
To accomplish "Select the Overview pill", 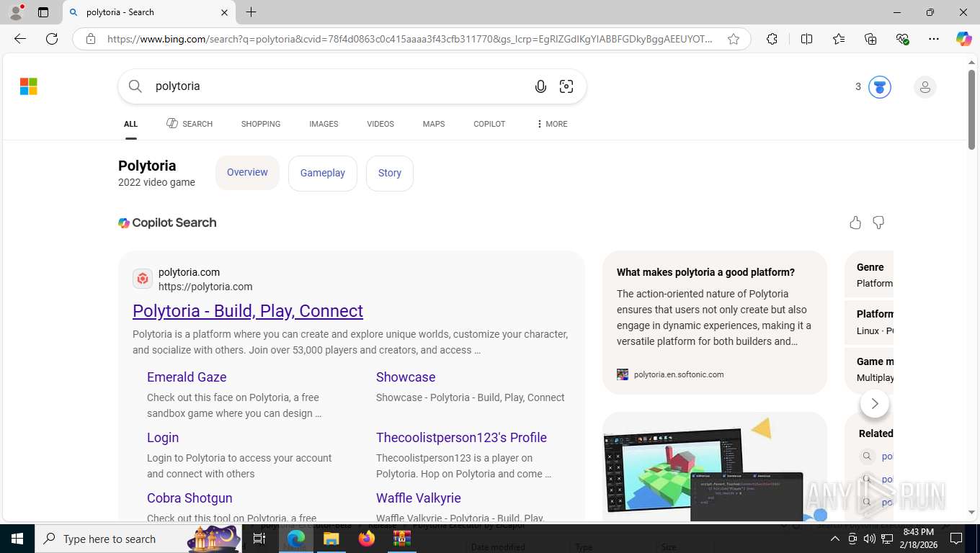I will pos(247,173).
